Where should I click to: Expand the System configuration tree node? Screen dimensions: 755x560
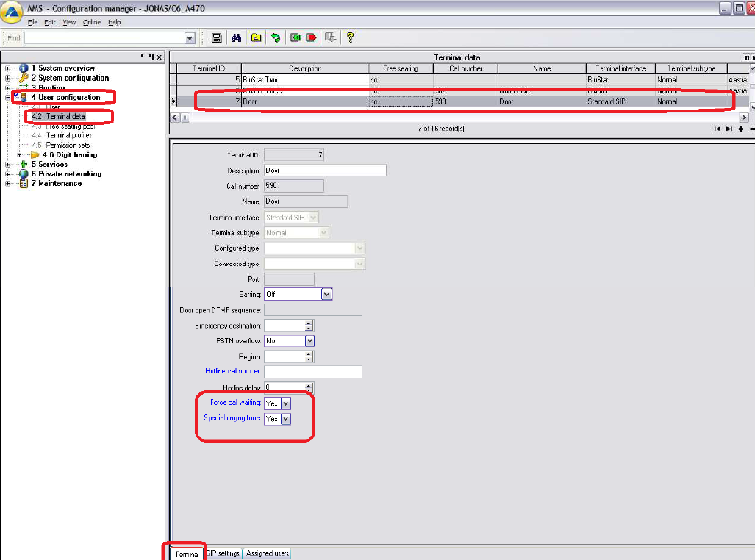click(8, 78)
